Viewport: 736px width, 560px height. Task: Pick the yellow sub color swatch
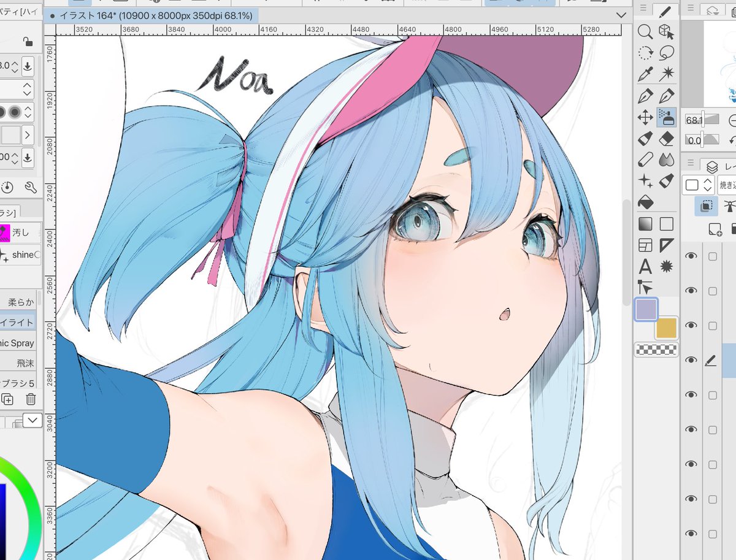(666, 328)
